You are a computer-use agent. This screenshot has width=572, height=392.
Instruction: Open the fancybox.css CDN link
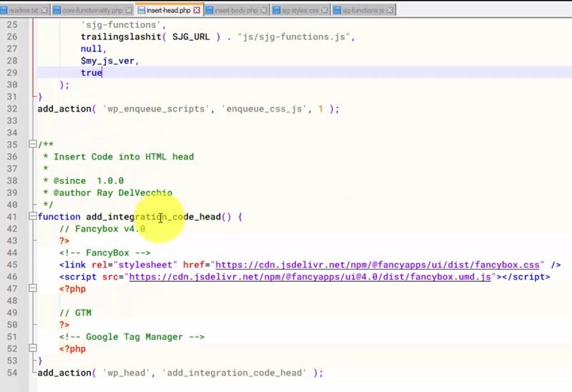pyautogui.click(x=378, y=265)
